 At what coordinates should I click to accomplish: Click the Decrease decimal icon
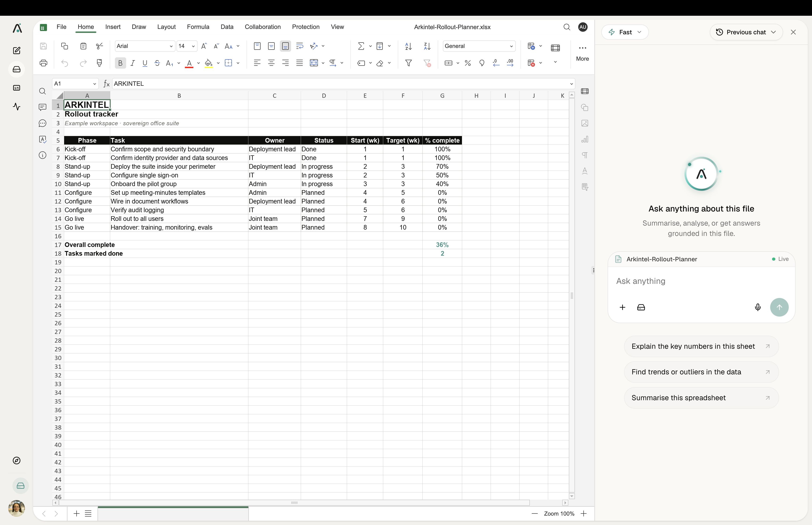(x=496, y=63)
